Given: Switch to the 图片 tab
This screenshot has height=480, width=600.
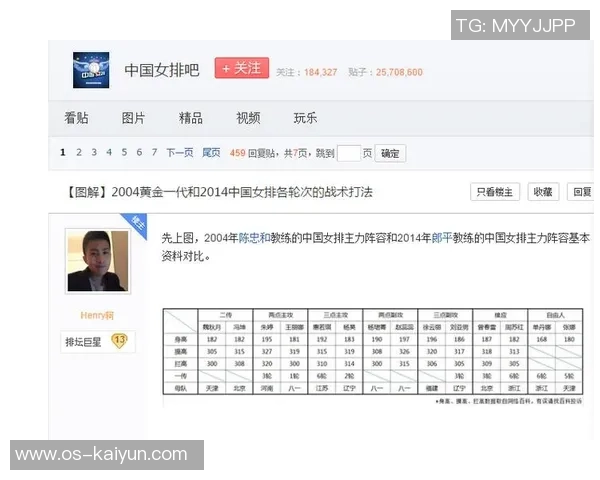Looking at the screenshot, I should coord(133,118).
